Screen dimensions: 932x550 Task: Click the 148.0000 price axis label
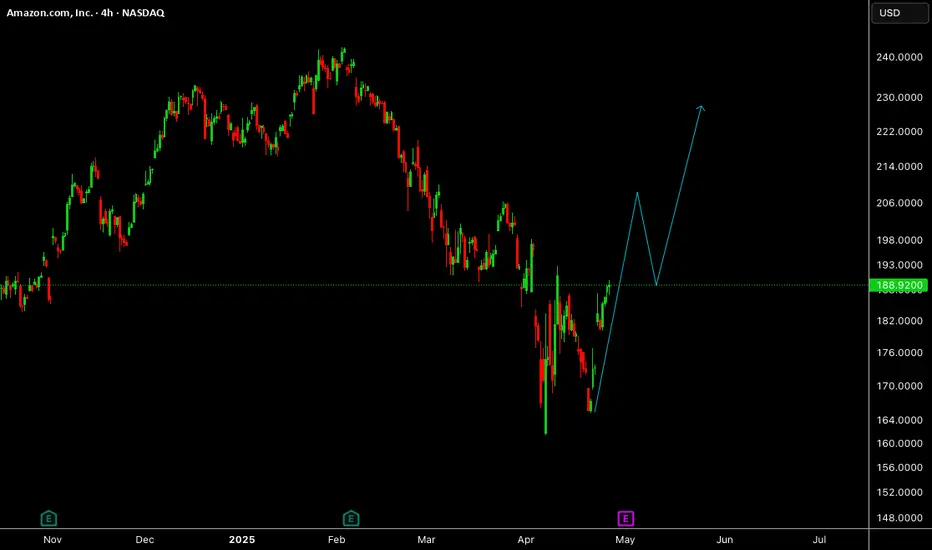(x=899, y=518)
